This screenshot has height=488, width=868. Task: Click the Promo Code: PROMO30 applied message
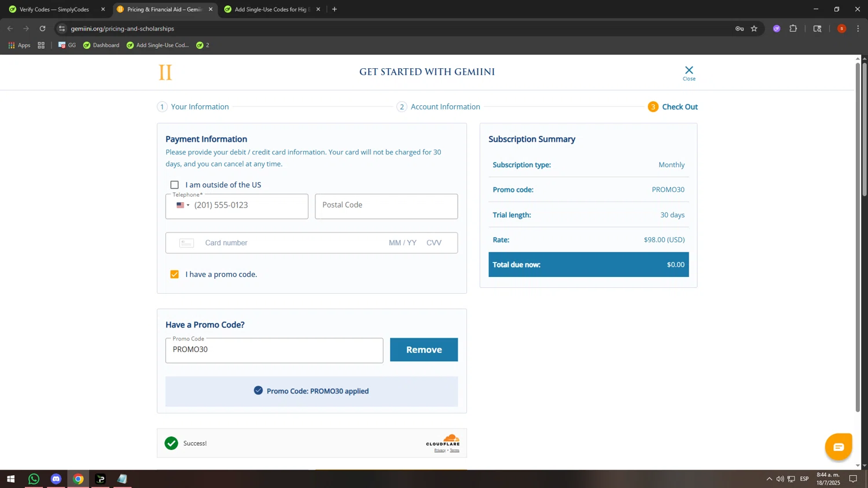pos(311,391)
